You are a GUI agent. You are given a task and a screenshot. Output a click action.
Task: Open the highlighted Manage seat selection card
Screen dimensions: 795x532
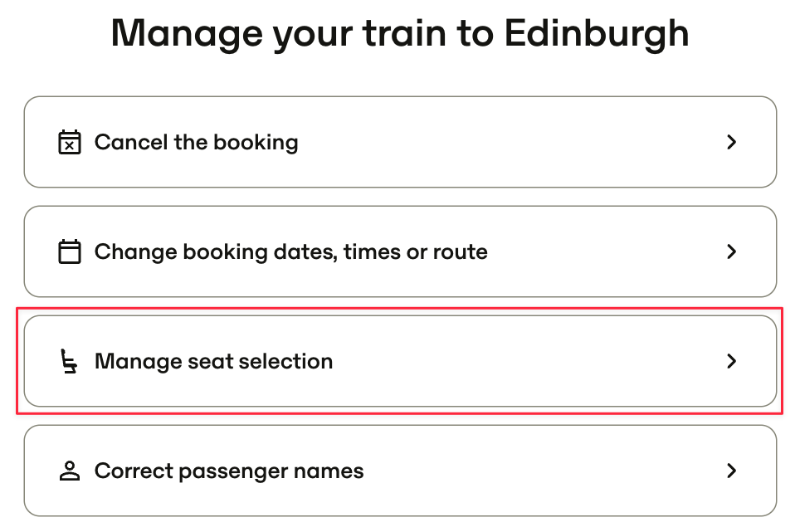pyautogui.click(x=401, y=361)
